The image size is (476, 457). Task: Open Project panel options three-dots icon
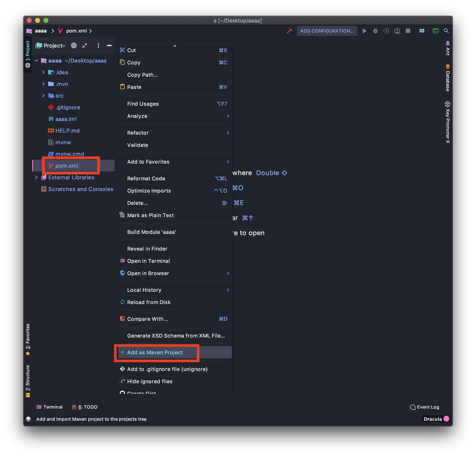click(98, 45)
